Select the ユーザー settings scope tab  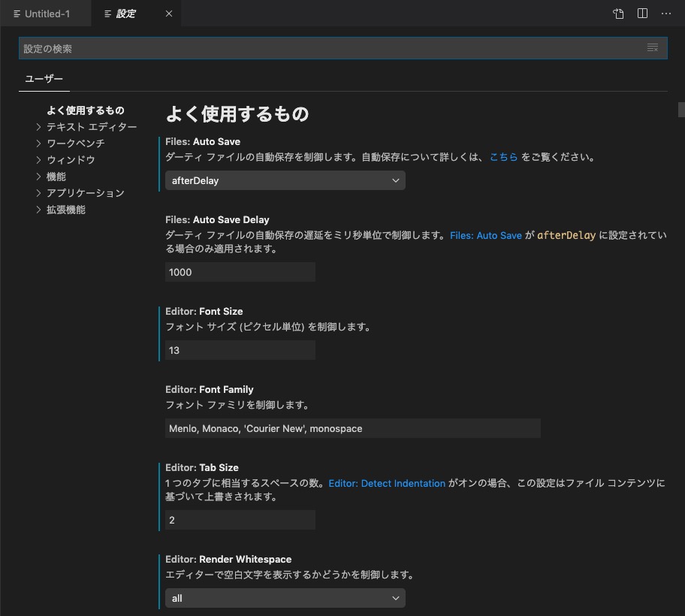(x=44, y=79)
